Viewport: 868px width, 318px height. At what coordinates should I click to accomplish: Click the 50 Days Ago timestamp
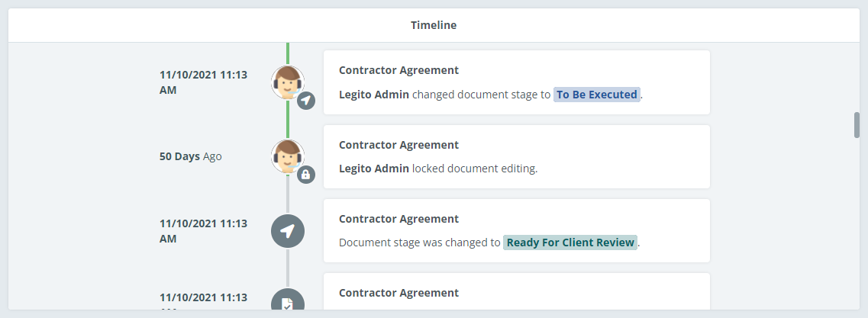coord(190,156)
